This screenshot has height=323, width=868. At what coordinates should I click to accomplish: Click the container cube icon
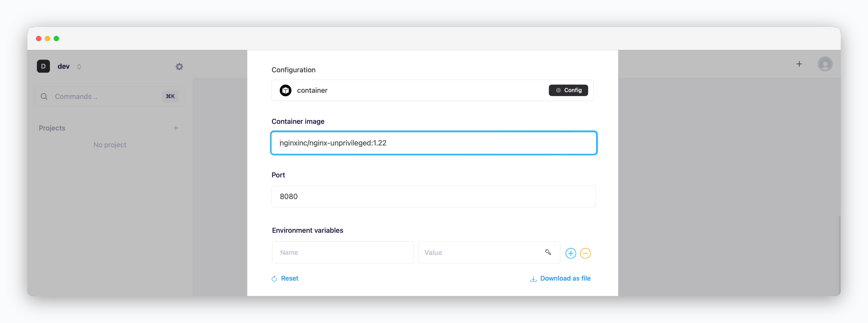coord(285,90)
